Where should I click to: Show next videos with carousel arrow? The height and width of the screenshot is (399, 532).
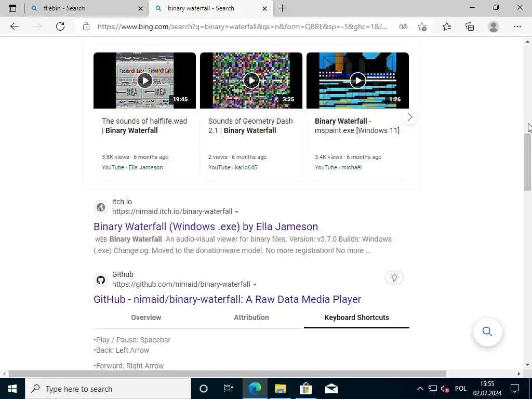pos(409,117)
